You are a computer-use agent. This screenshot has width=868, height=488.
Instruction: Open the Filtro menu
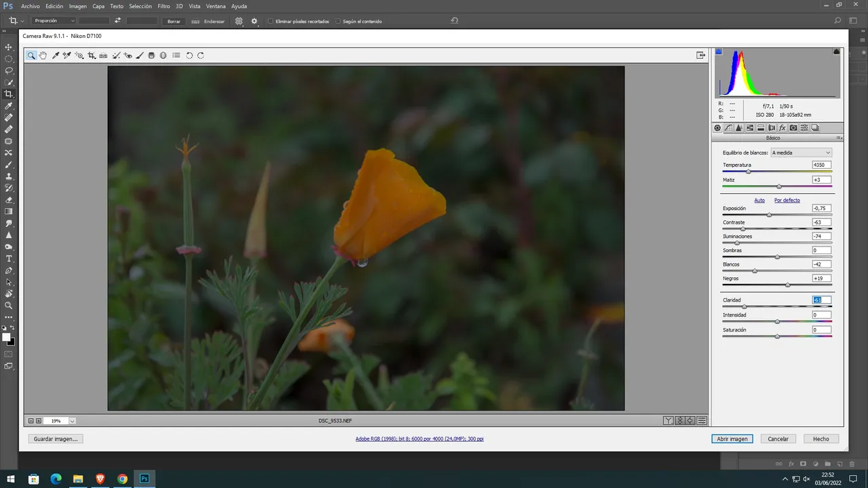[163, 6]
